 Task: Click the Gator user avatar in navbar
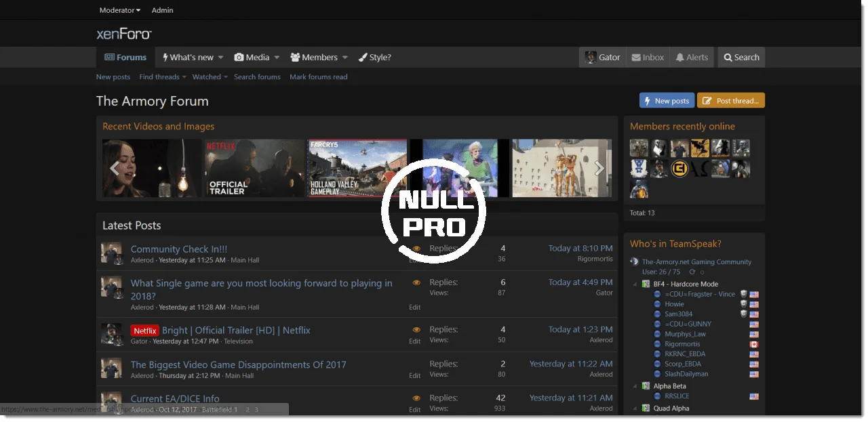pyautogui.click(x=591, y=58)
